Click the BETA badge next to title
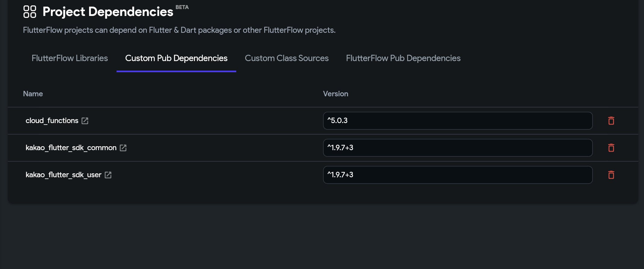Viewport: 644px width, 269px height. point(182,7)
